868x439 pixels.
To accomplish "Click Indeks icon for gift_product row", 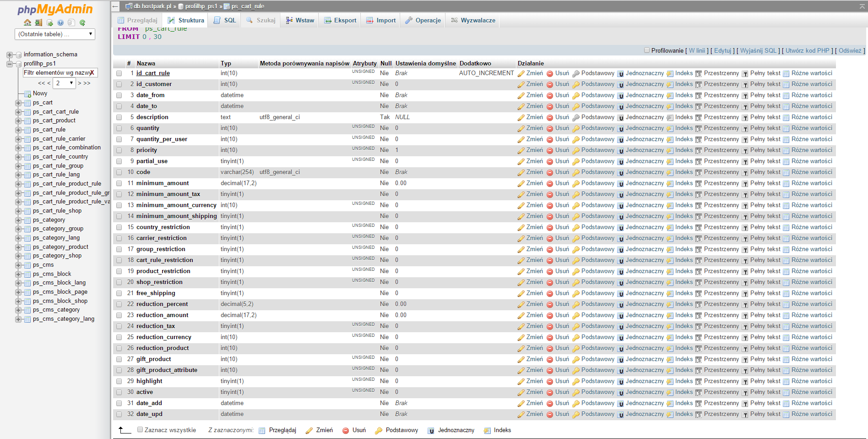I will click(670, 359).
